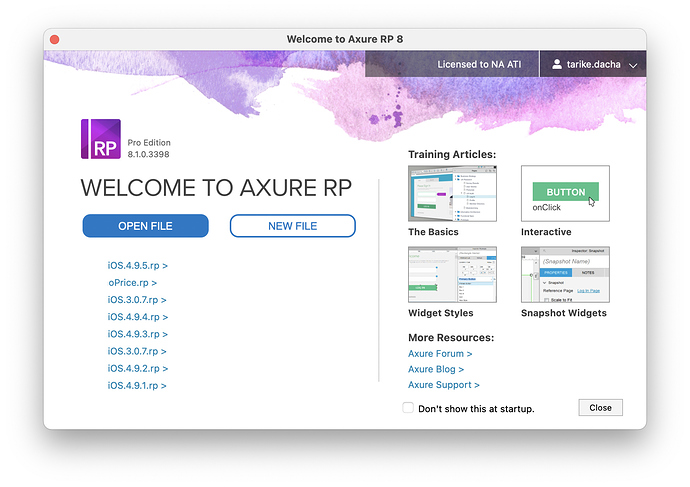Image resolution: width=690 pixels, height=487 pixels.
Task: Visit the Axure Blog link
Action: tap(436, 369)
